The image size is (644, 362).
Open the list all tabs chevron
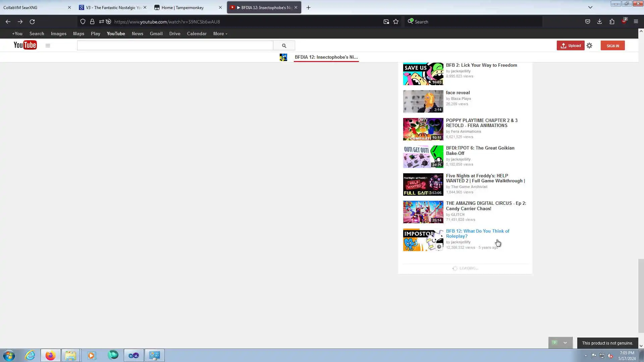pyautogui.click(x=590, y=7)
